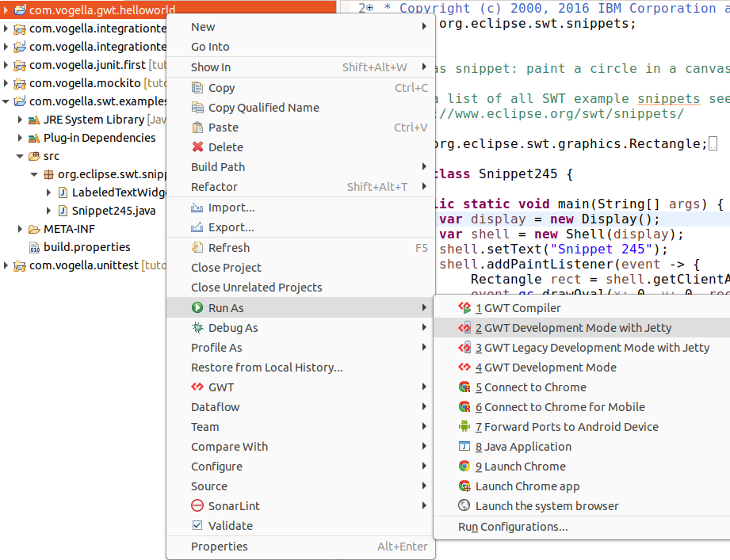Collapse the com.vogella.swt.examples project
This screenshot has height=560, width=730.
(6, 101)
